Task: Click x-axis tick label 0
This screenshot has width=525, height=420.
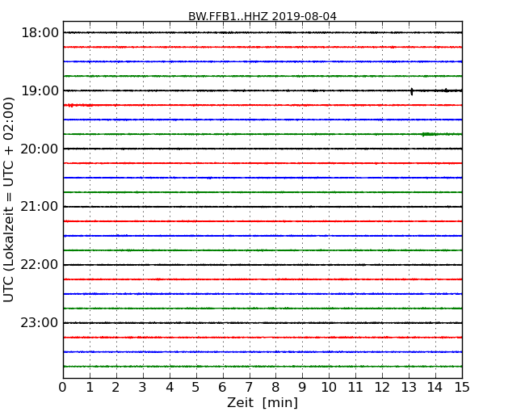Action: [63, 388]
